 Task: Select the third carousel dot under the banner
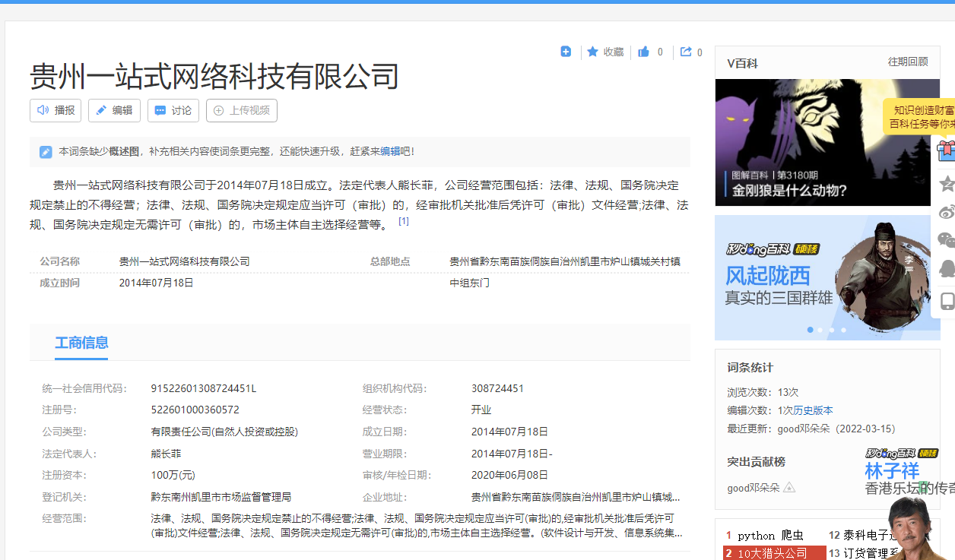point(832,330)
